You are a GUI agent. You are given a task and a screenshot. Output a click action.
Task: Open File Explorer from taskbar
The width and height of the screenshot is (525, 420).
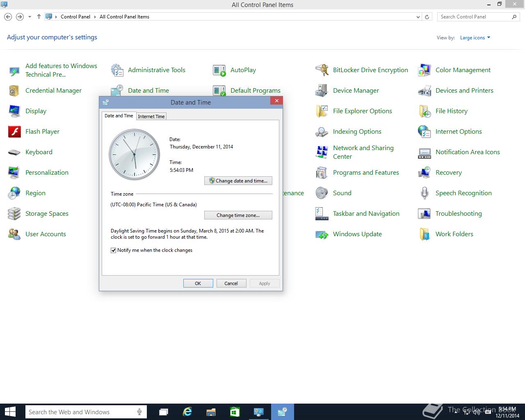click(211, 412)
